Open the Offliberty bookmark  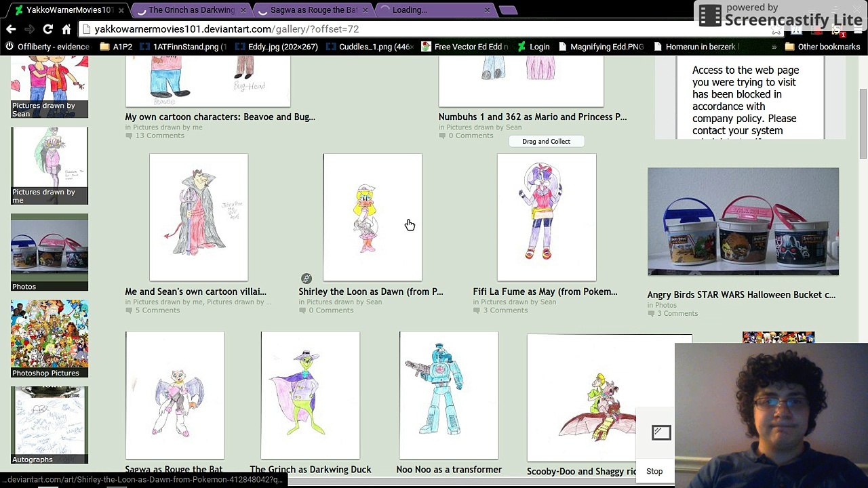pyautogui.click(x=47, y=47)
